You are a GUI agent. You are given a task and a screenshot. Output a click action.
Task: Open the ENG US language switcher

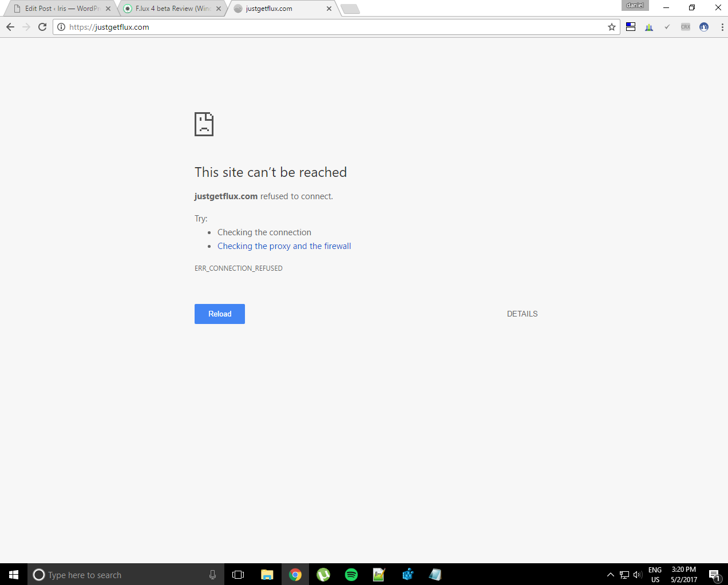tap(655, 575)
